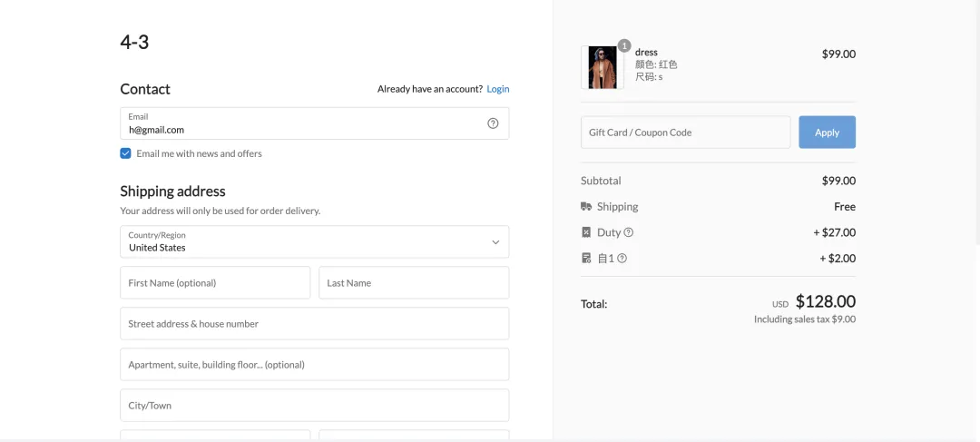The image size is (980, 442).
Task: Click the 自1 fee receipt icon
Action: (586, 259)
